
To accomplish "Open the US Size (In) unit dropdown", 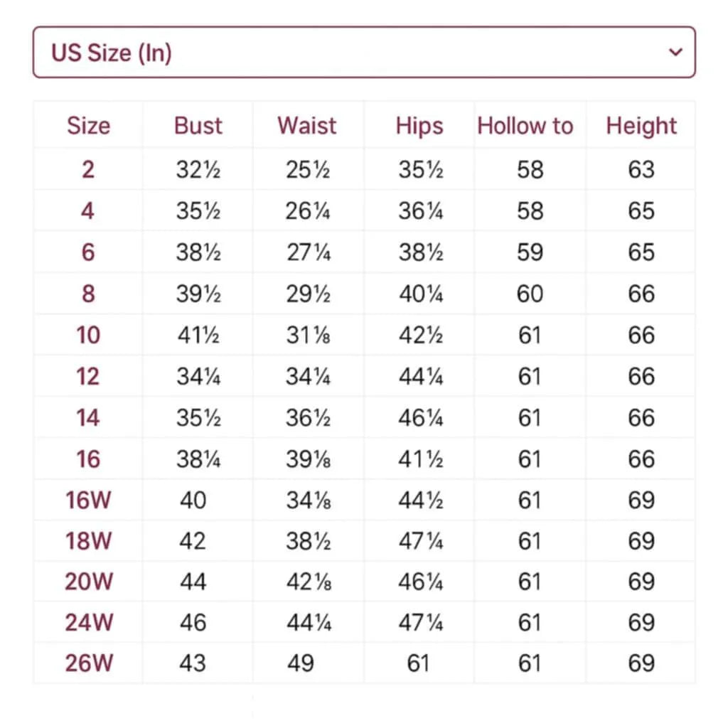I will point(363,53).
